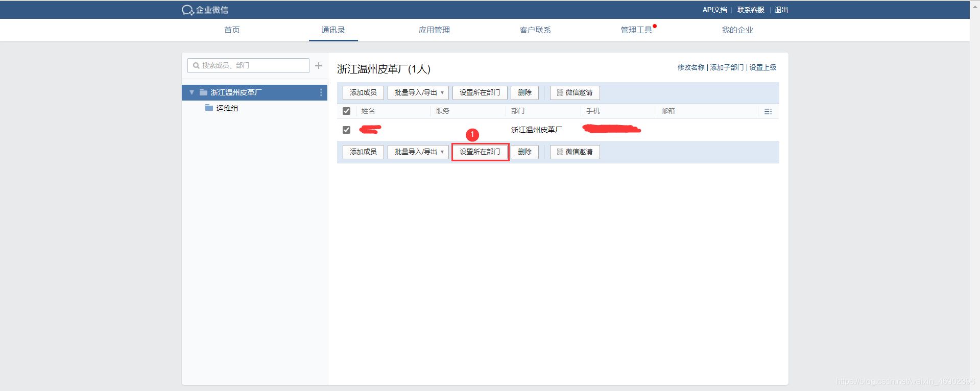Viewport: 980px width, 391px height.
Task: Open the three-dot menu on 浙江温州皮革厂 row
Action: point(321,92)
